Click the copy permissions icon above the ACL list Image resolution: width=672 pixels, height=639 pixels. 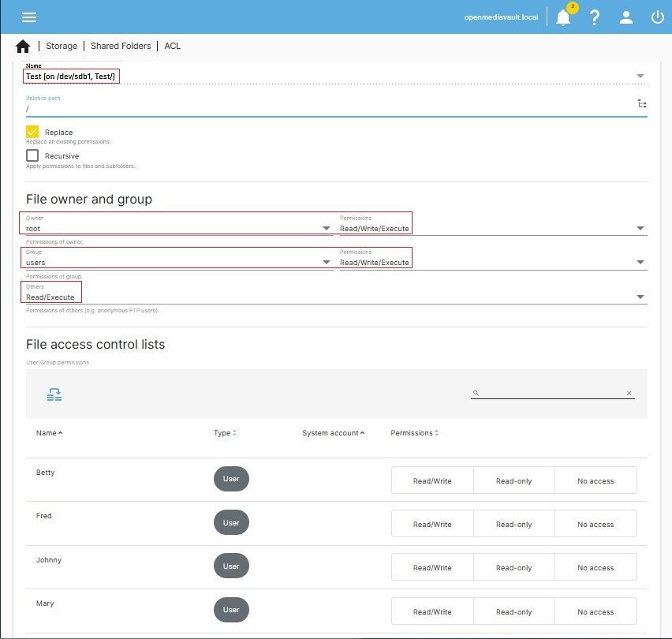click(54, 394)
